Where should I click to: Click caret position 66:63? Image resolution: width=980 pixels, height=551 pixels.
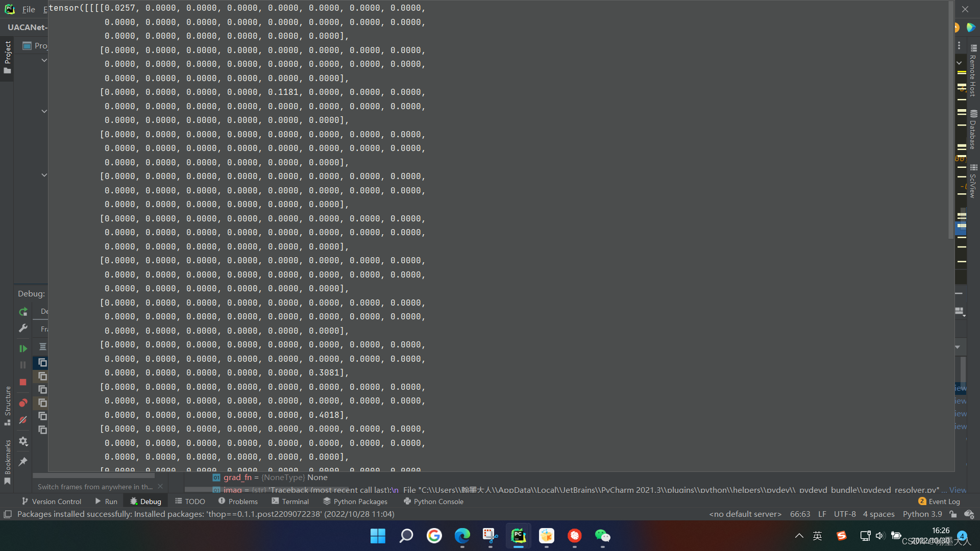click(x=800, y=514)
